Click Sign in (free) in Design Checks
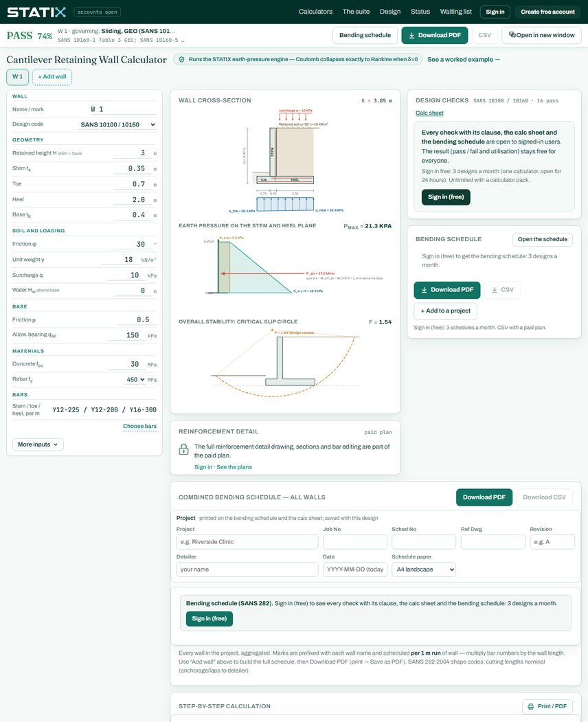The width and height of the screenshot is (588, 722). coord(446,197)
